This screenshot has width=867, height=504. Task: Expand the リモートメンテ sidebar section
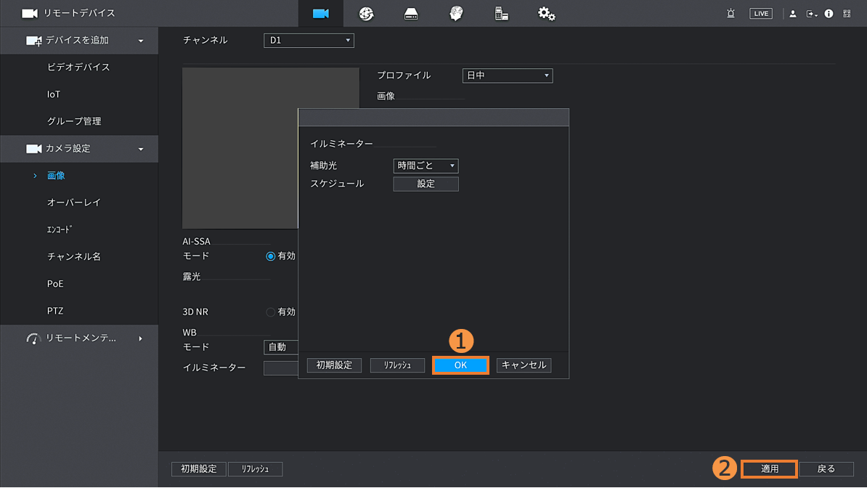point(80,338)
